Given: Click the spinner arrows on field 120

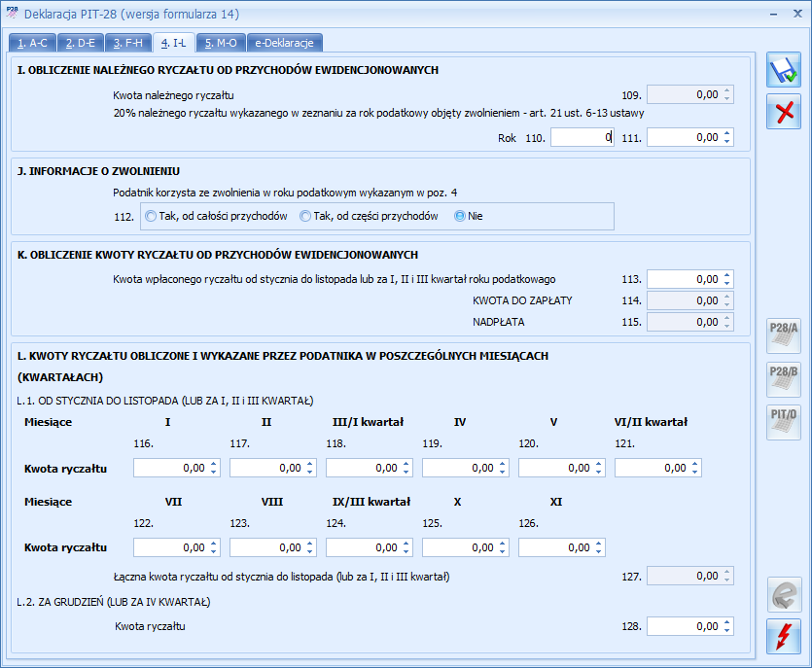Looking at the screenshot, I should point(599,468).
